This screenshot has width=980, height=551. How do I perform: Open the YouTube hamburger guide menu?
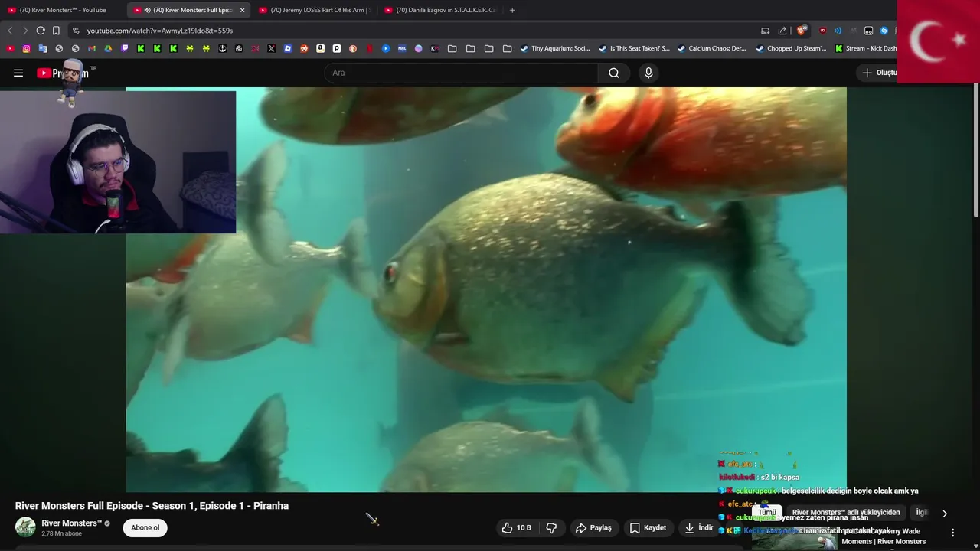18,73
